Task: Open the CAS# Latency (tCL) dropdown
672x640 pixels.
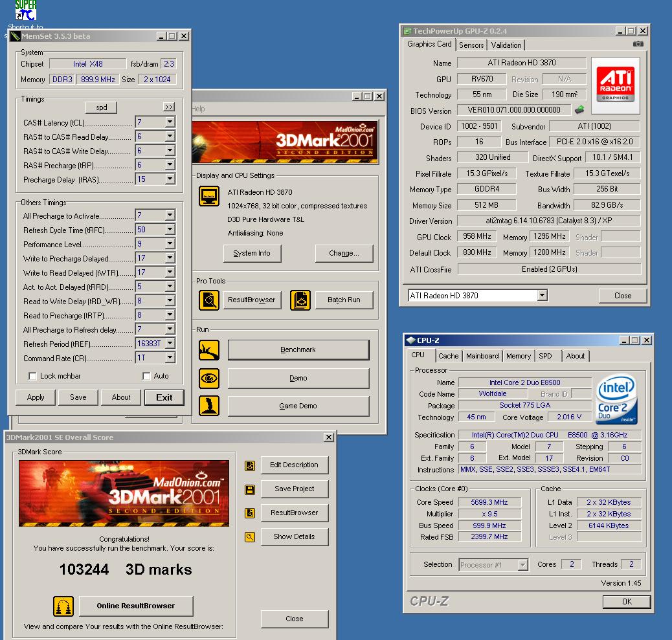Action: pos(170,122)
